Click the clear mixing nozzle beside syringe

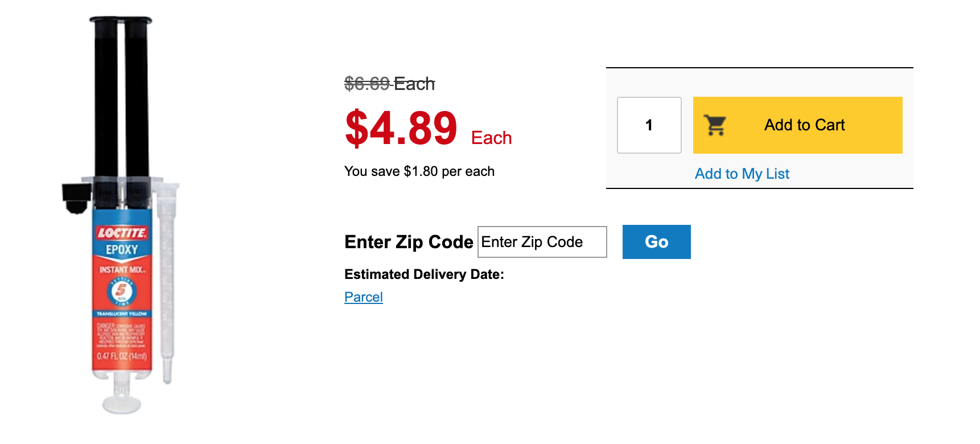point(167,279)
